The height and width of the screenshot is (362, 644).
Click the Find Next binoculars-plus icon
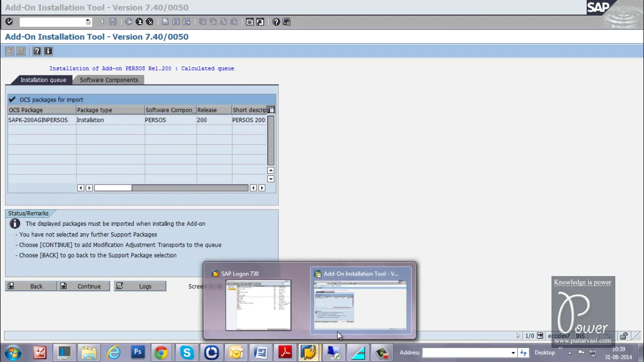click(186, 22)
